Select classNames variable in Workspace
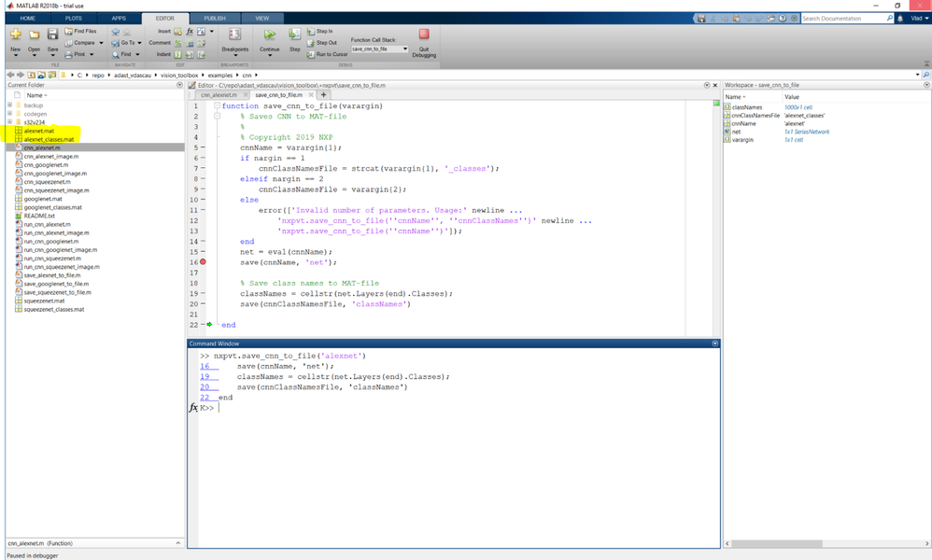 (747, 107)
